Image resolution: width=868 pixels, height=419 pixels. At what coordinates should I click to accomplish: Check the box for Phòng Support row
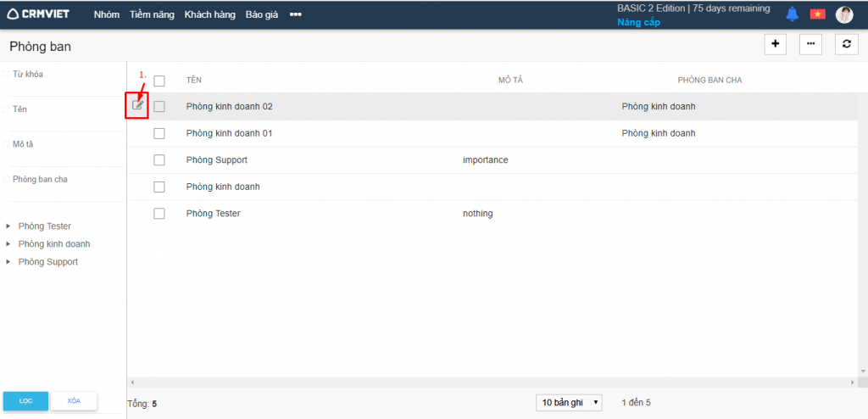point(159,159)
